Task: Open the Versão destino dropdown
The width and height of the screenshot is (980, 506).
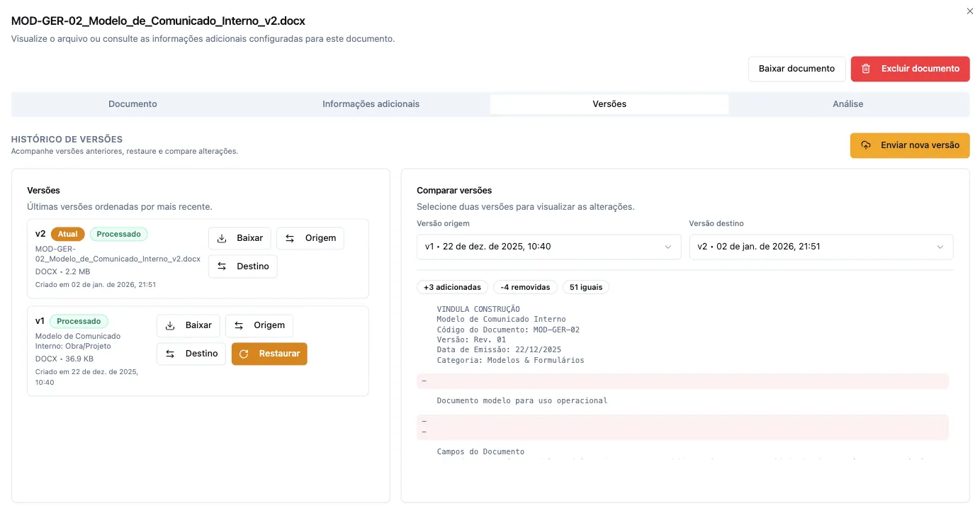Action: tap(821, 247)
